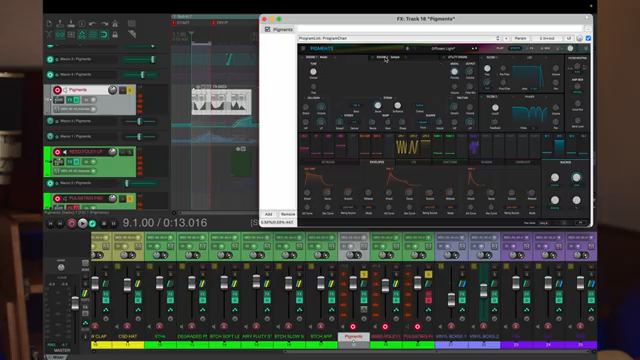Toggle record arm on the Pigments track

click(x=58, y=90)
